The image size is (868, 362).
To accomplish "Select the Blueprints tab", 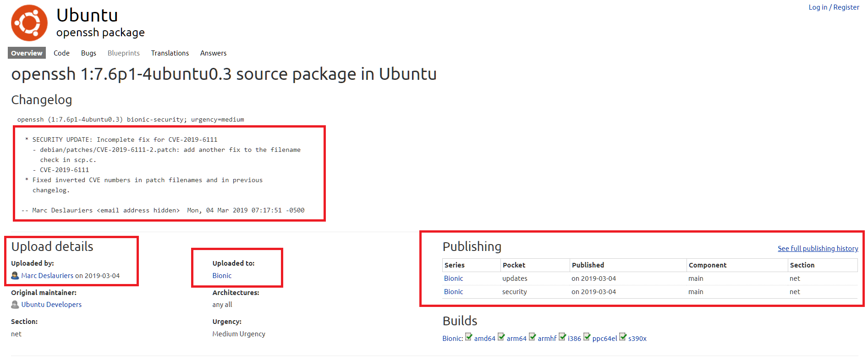I will [x=124, y=53].
